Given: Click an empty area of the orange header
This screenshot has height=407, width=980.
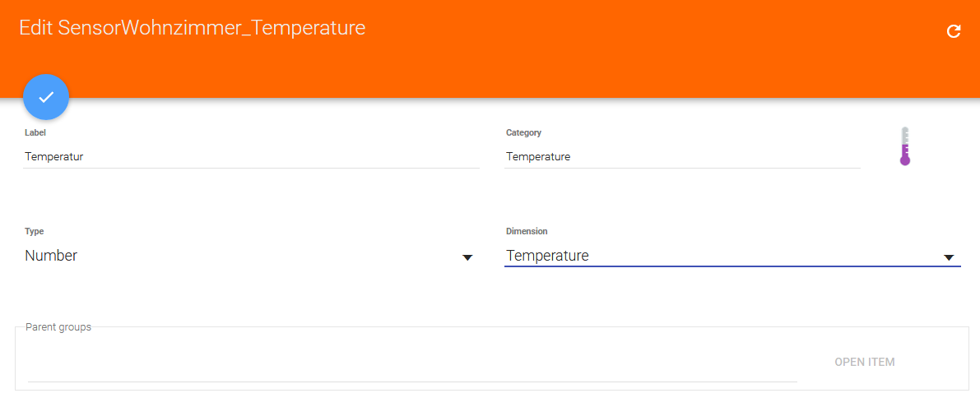Looking at the screenshot, I should point(576,58).
